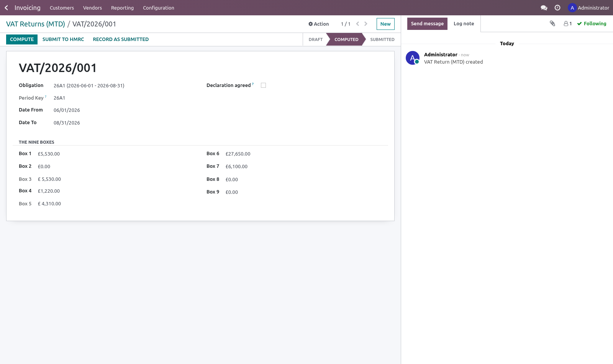The image size is (613, 364).
Task: Go to previous record arrow
Action: coord(357,24)
